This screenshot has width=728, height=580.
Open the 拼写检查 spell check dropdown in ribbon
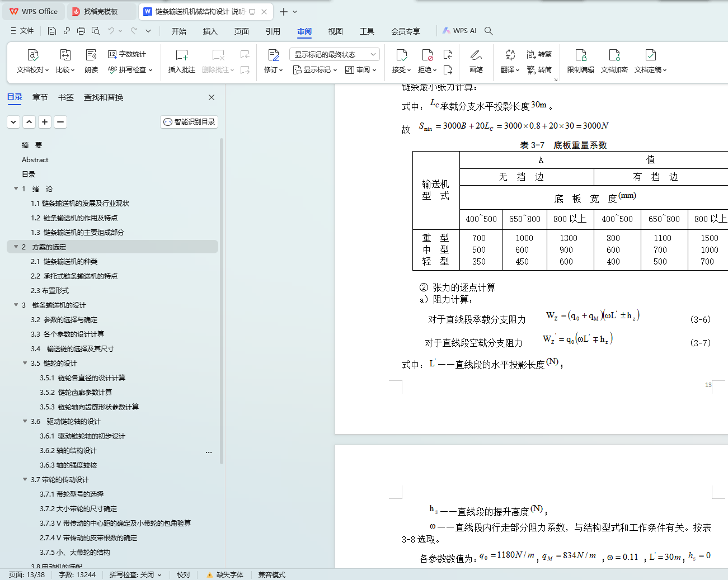(x=130, y=70)
